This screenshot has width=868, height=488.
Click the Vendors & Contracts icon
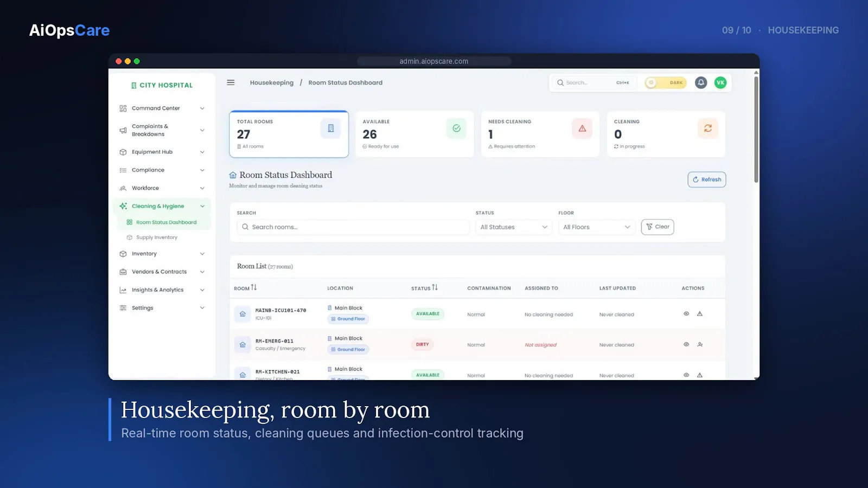123,272
